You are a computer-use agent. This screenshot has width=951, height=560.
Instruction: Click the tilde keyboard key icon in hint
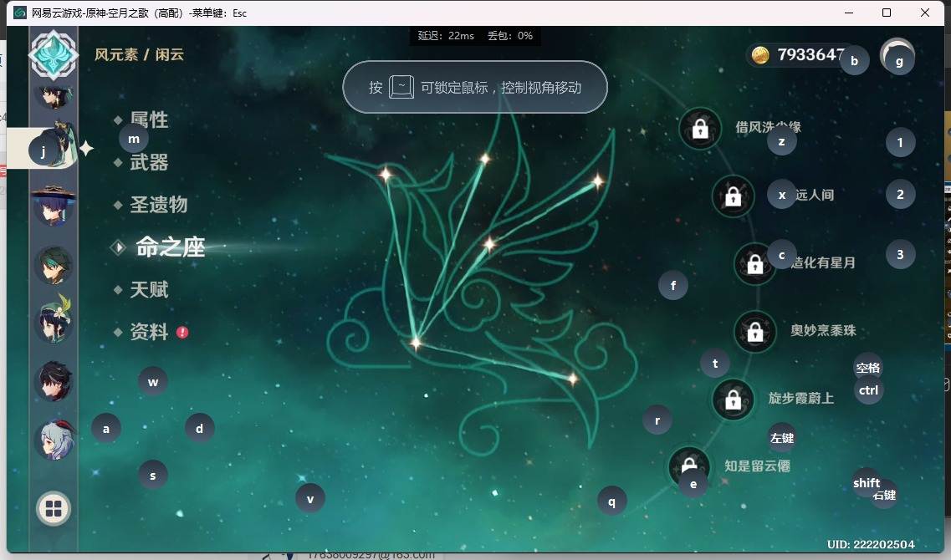click(x=401, y=87)
